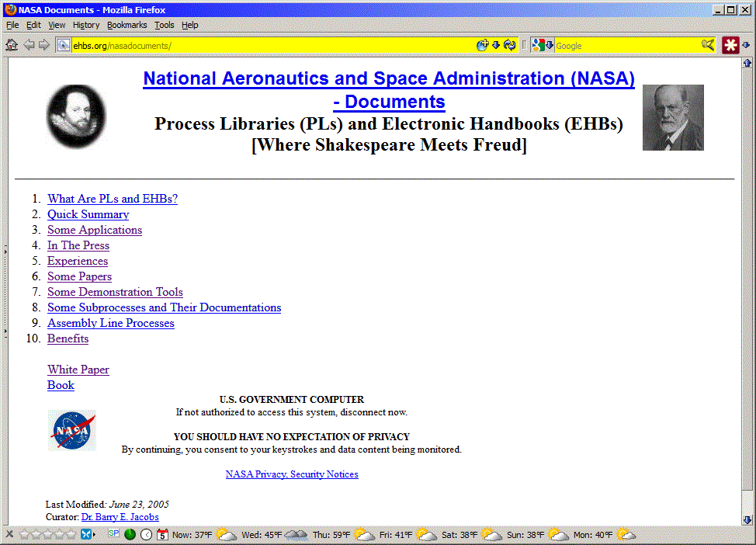Open the Help menu
The height and width of the screenshot is (545, 756).
[x=190, y=25]
